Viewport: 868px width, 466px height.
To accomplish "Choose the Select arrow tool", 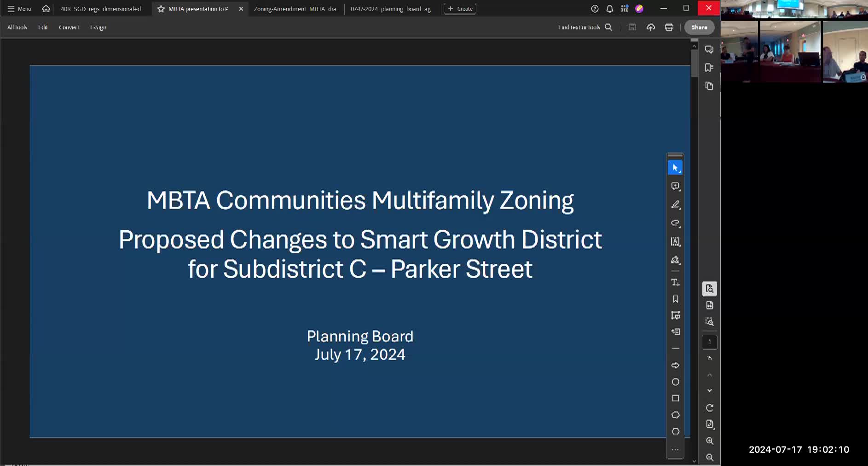I will [675, 168].
